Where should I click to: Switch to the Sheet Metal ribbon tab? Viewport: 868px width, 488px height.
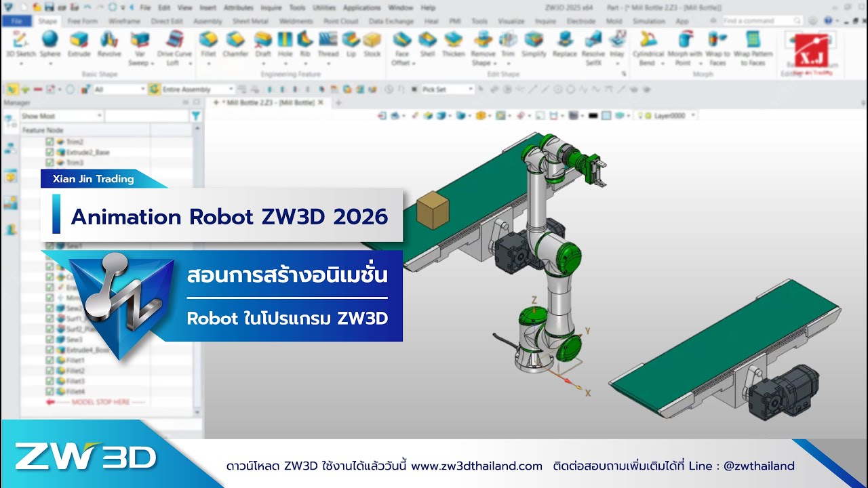click(x=250, y=21)
